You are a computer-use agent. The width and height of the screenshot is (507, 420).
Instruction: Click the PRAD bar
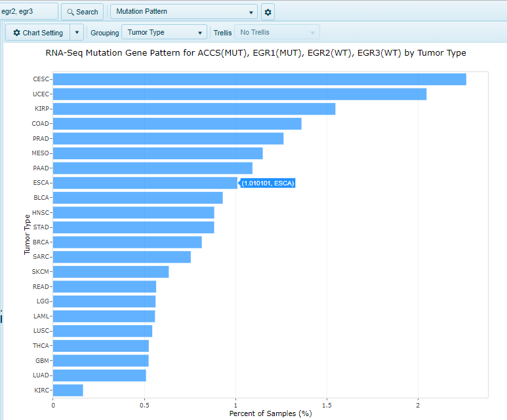(x=168, y=138)
